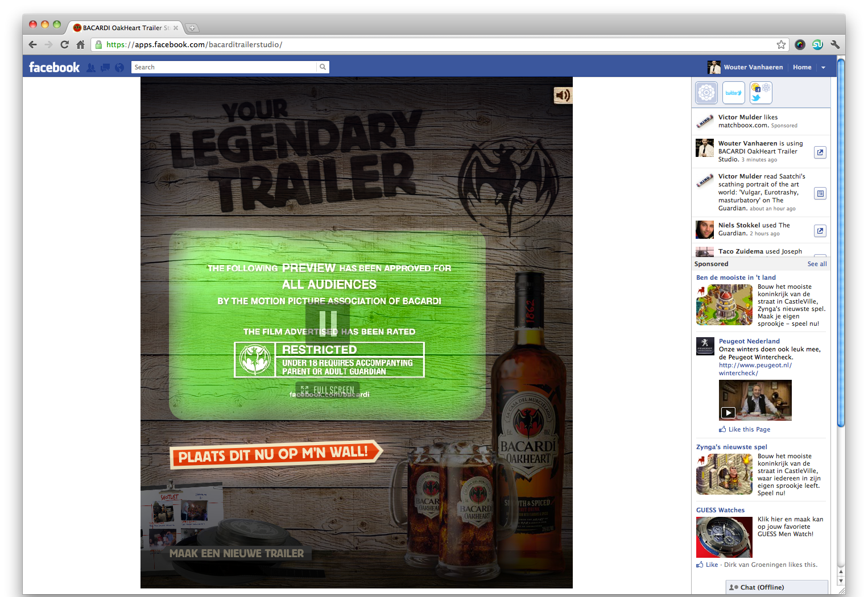Viewport: 868px width, 597px height.
Task: Pause the trailer video
Action: (328, 323)
